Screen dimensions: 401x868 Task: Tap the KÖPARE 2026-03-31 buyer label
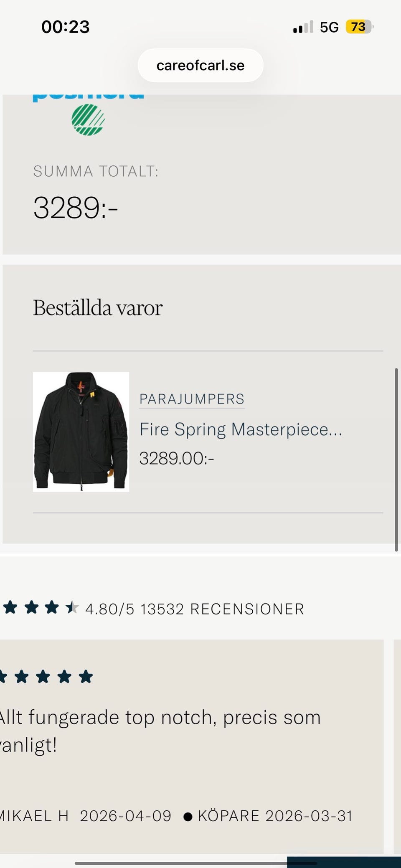275,816
